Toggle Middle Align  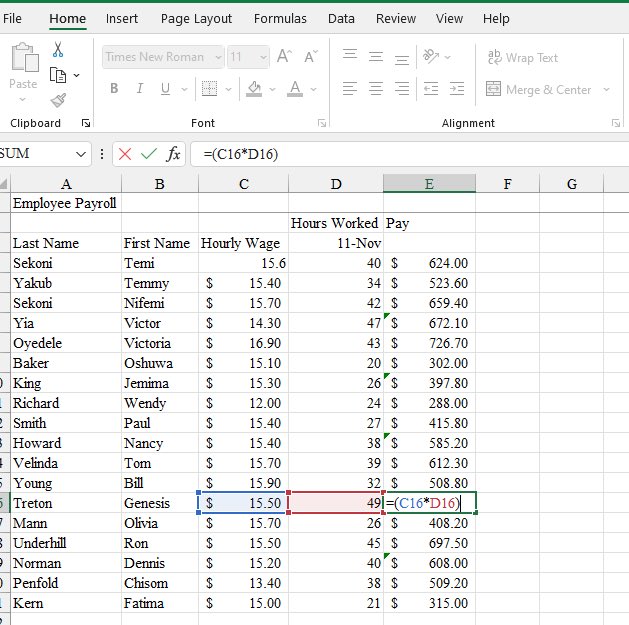(376, 57)
